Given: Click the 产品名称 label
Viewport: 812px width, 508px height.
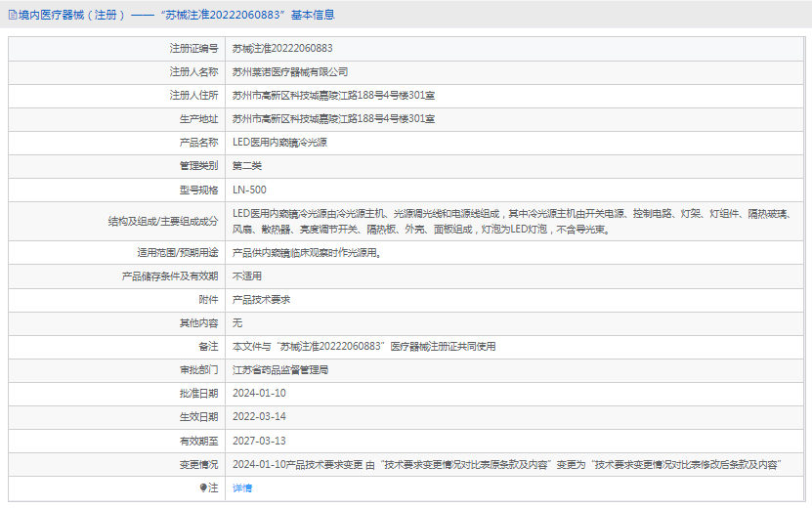Looking at the screenshot, I should pos(199,143).
